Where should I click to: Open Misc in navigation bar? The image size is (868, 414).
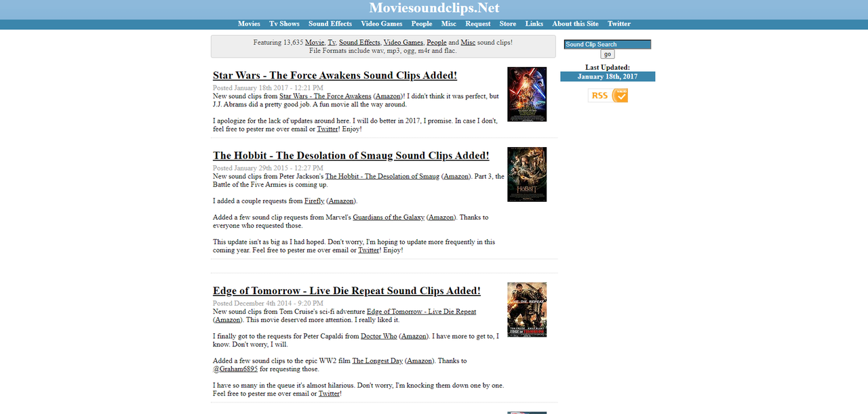[x=448, y=24]
